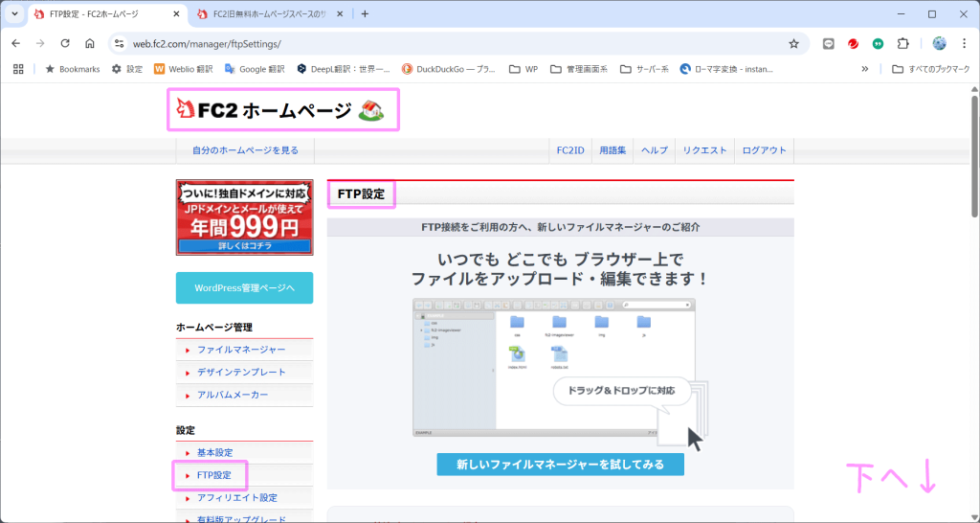Open the green chat bubble extension icon
The width and height of the screenshot is (980, 523).
879,44
